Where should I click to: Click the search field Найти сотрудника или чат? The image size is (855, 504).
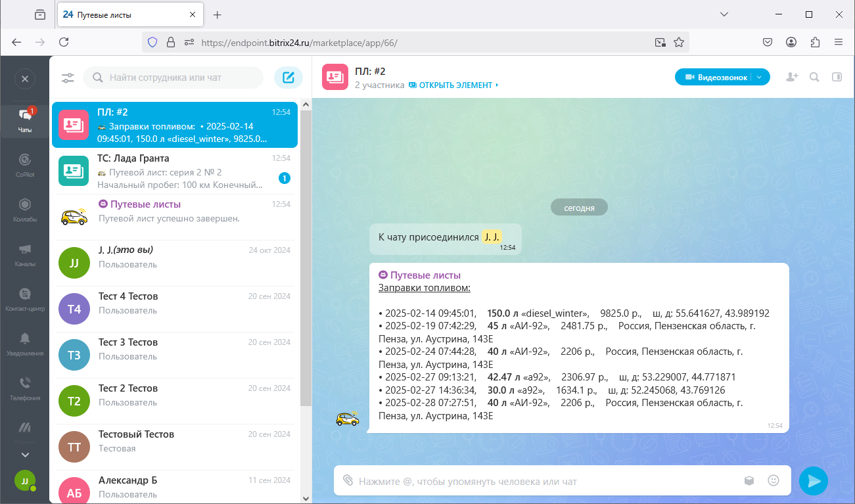click(x=173, y=78)
